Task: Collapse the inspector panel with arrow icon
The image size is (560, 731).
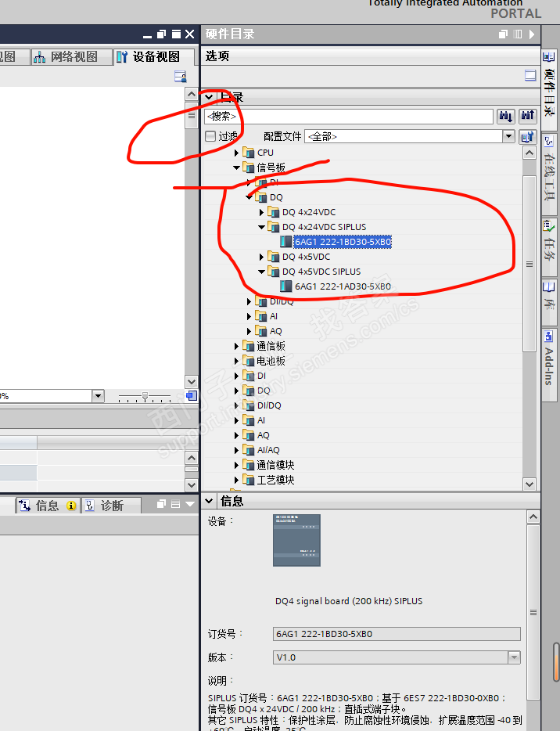Action: pyautogui.click(x=190, y=504)
